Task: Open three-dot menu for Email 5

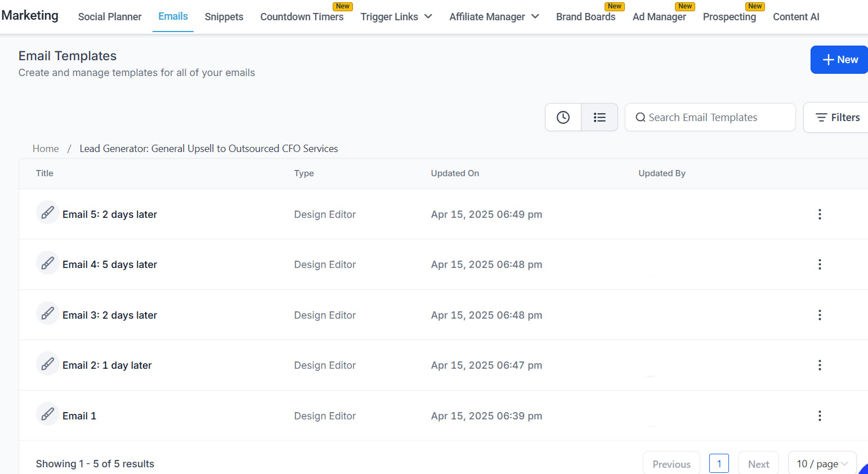Action: 820,214
